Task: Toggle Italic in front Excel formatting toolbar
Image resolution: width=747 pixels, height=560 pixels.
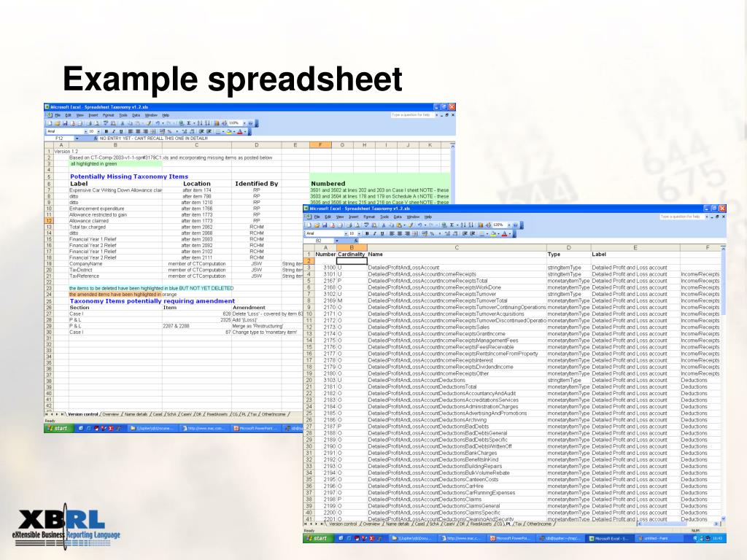Action: tap(374, 233)
